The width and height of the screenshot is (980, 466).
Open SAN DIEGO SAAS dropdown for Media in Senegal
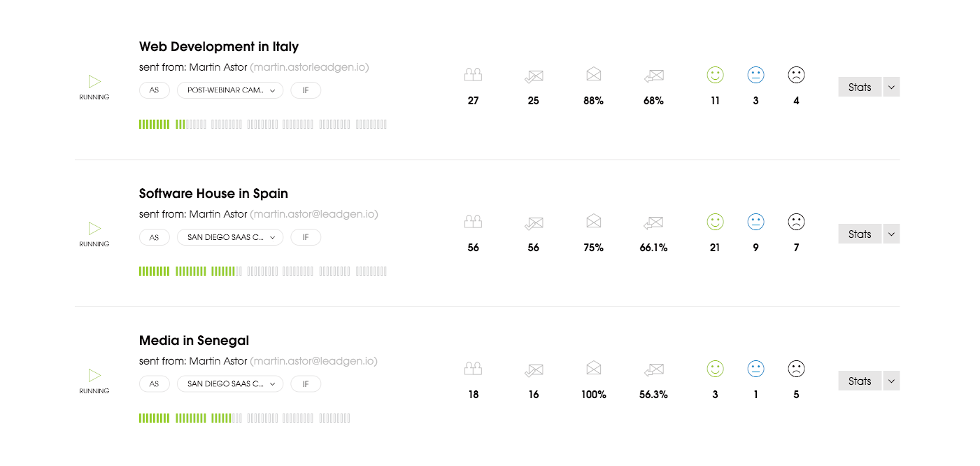coord(230,384)
